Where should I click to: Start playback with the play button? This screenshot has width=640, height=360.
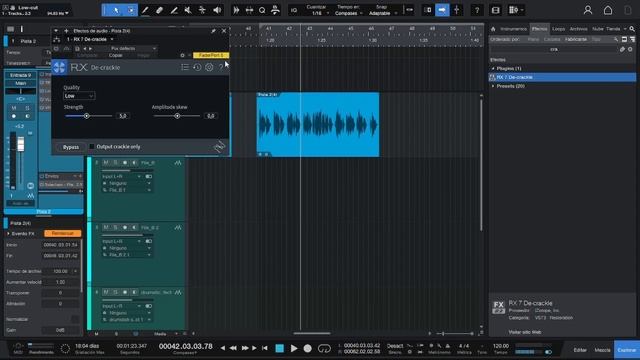pos(294,348)
